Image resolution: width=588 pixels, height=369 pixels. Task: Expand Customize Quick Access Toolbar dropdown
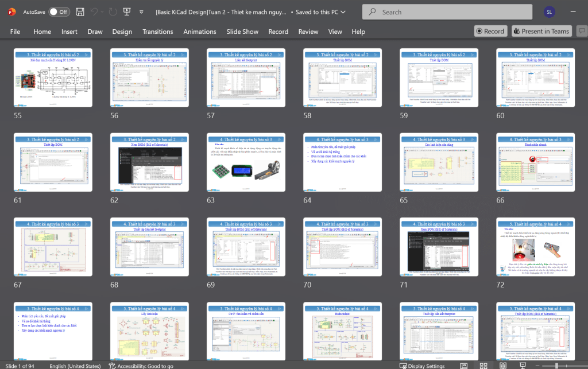click(x=141, y=12)
